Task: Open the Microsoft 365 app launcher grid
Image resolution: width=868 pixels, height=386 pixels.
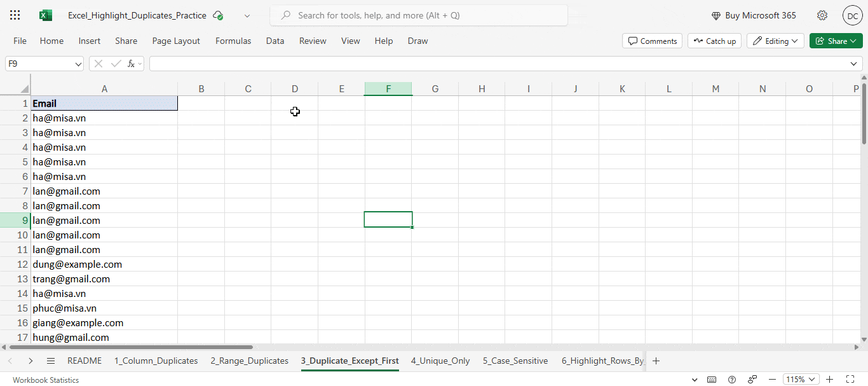Action: pos(14,15)
